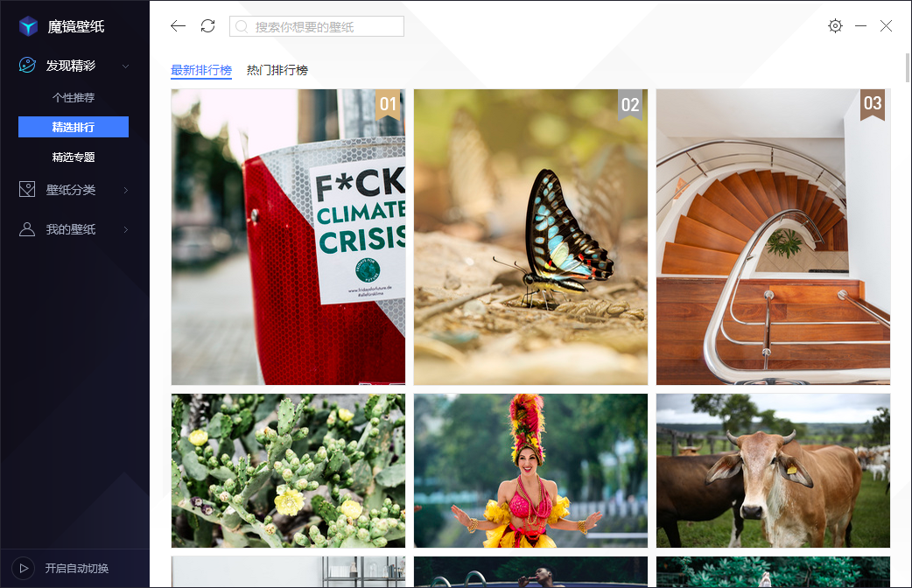Click the 发现精彩 planet icon

[27, 65]
